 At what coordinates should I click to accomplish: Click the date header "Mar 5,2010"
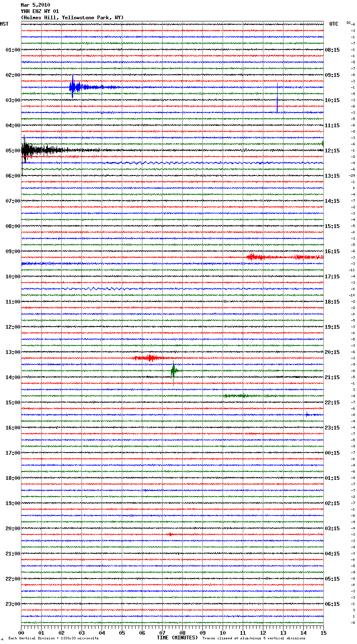[x=35, y=5]
